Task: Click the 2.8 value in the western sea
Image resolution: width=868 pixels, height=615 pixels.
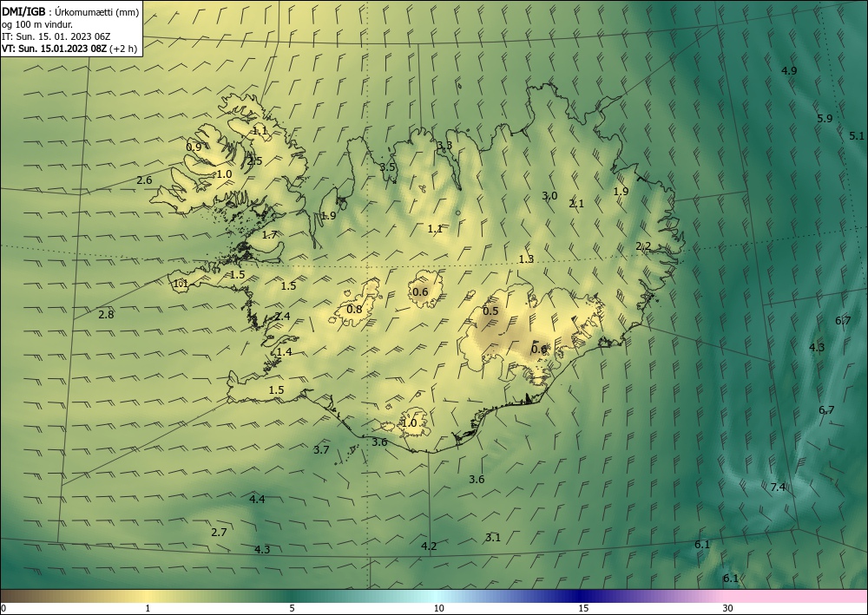Action: pyautogui.click(x=106, y=315)
